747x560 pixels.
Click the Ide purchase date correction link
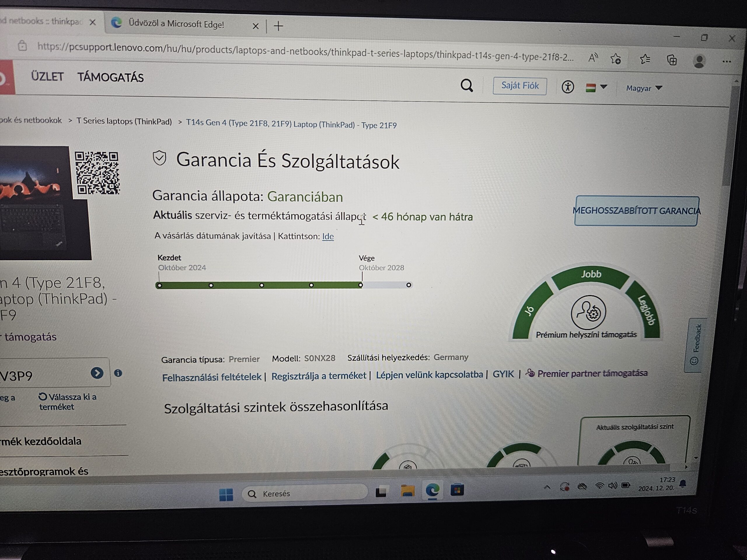coord(328,236)
